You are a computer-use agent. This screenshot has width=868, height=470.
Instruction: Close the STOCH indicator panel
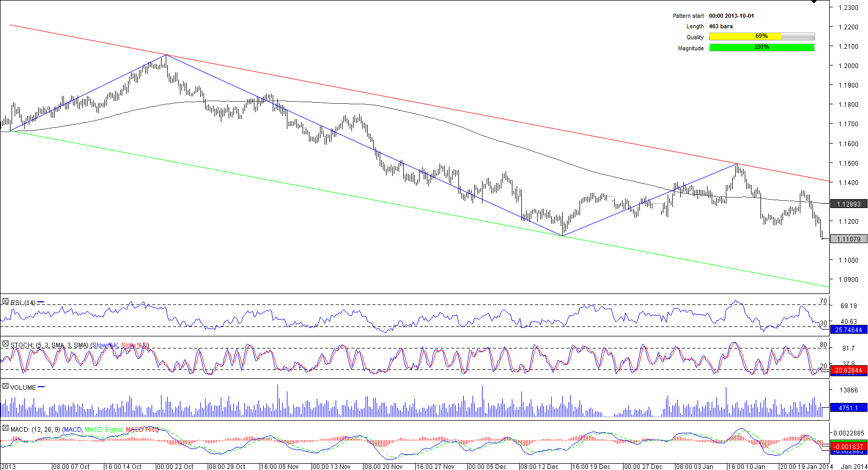tap(5, 344)
